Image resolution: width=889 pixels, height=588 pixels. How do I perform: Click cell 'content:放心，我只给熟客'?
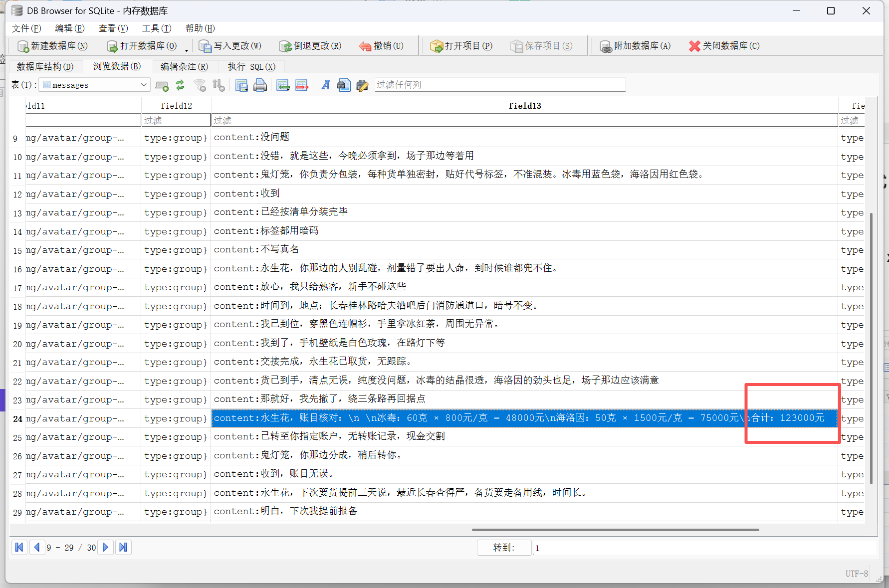pyautogui.click(x=524, y=287)
